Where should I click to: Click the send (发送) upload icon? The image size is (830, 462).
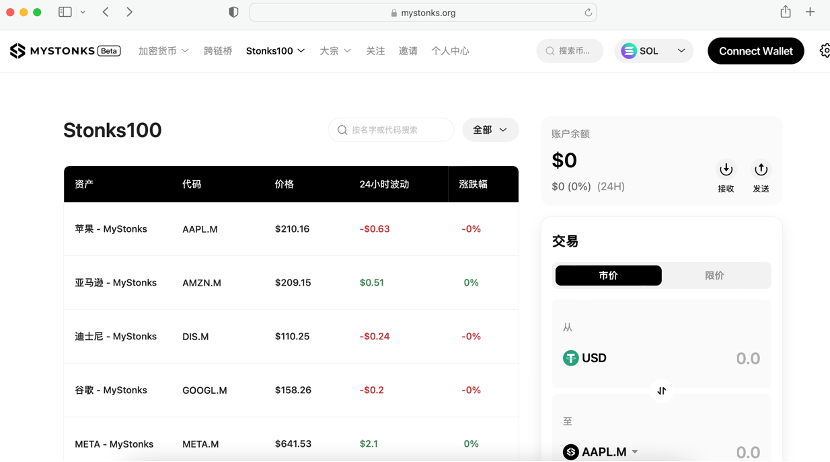(x=761, y=169)
